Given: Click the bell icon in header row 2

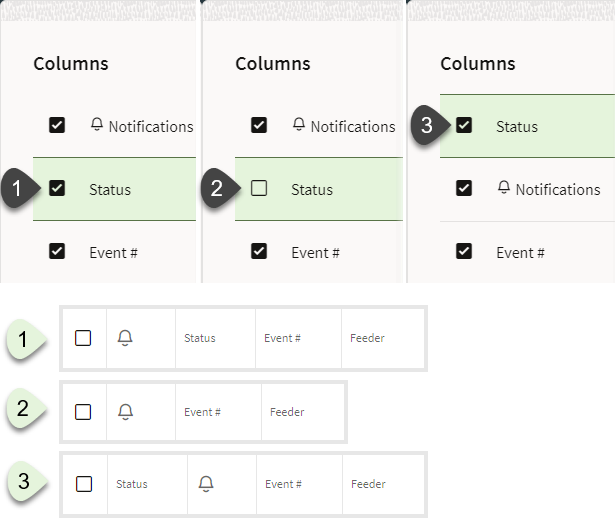Looking at the screenshot, I should pos(125,411).
